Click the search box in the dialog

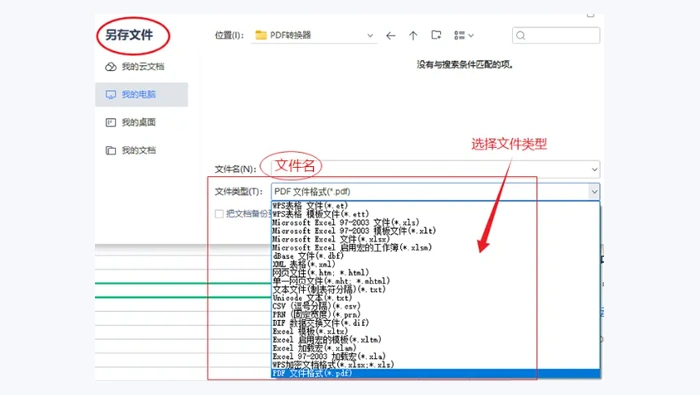click(556, 35)
